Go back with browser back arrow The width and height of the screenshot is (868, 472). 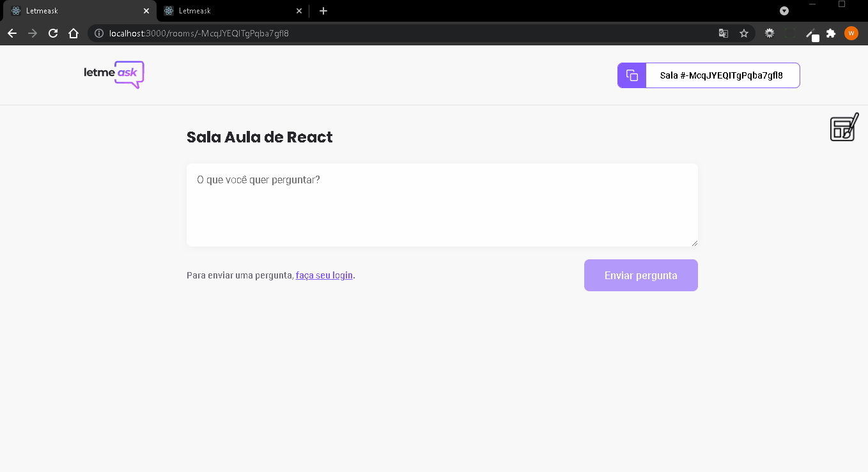pos(12,33)
